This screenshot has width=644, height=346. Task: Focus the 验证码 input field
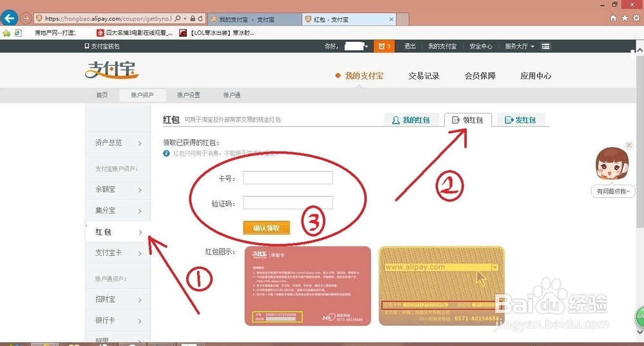tap(288, 203)
